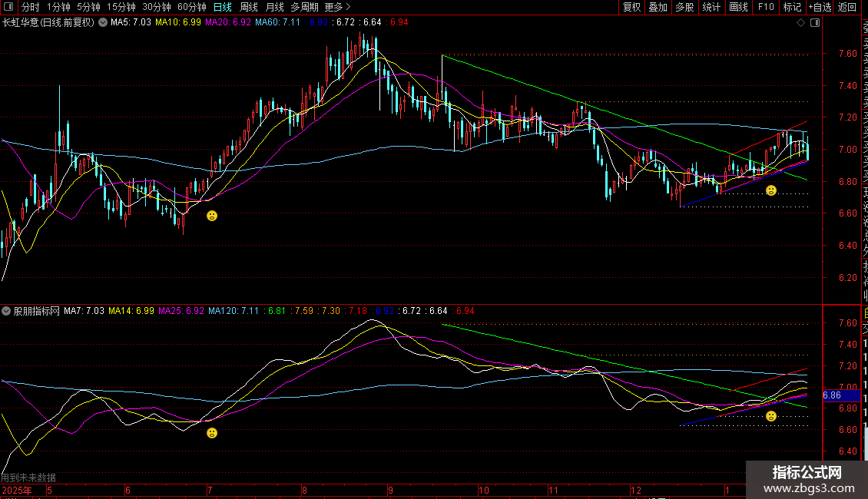Image resolution: width=868 pixels, height=499 pixels.
Task: Add stock with +自选 button
Action: (x=820, y=7)
